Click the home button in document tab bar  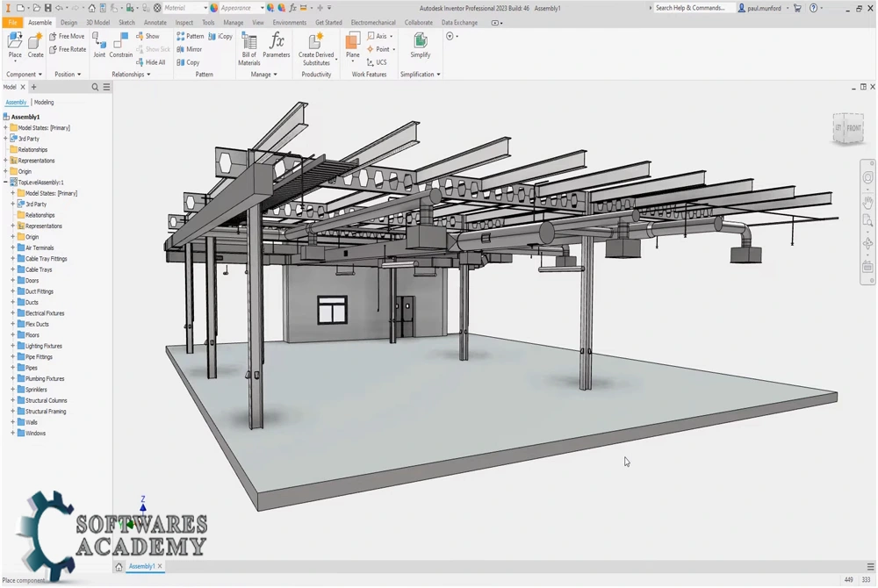coord(119,567)
